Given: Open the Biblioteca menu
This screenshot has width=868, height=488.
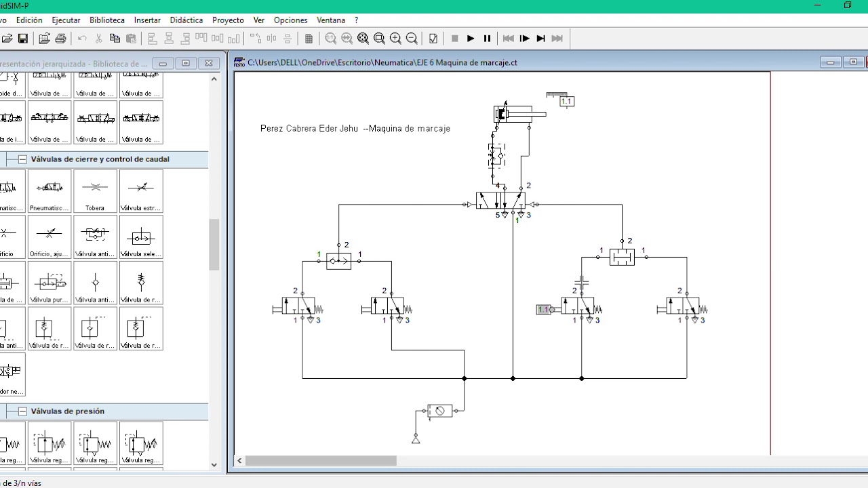Looking at the screenshot, I should click(107, 20).
